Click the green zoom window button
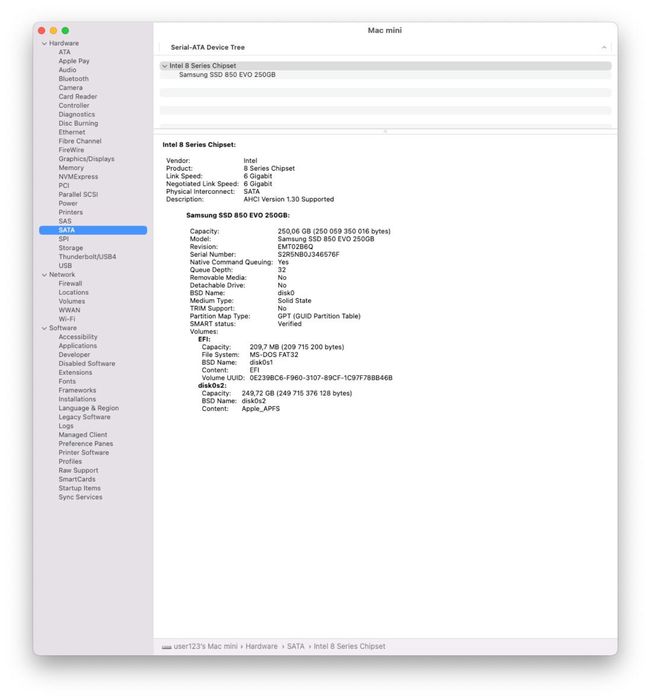This screenshot has width=651, height=699. point(65,30)
